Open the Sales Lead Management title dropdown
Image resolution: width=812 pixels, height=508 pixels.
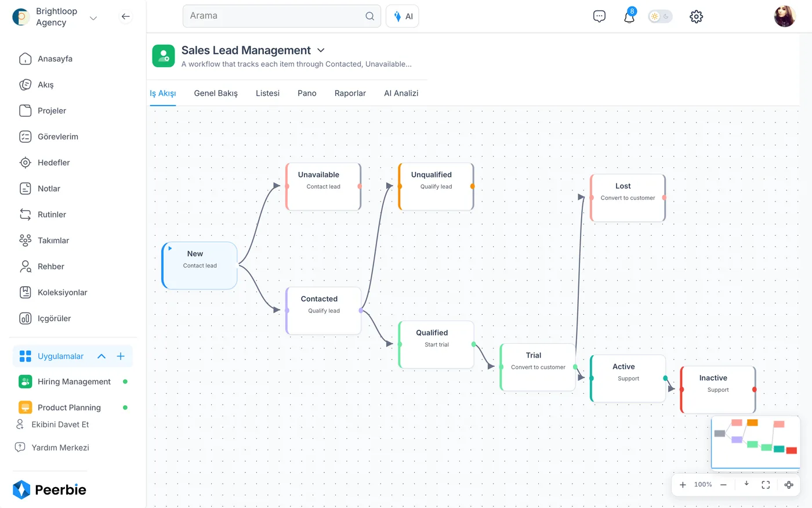pyautogui.click(x=321, y=51)
